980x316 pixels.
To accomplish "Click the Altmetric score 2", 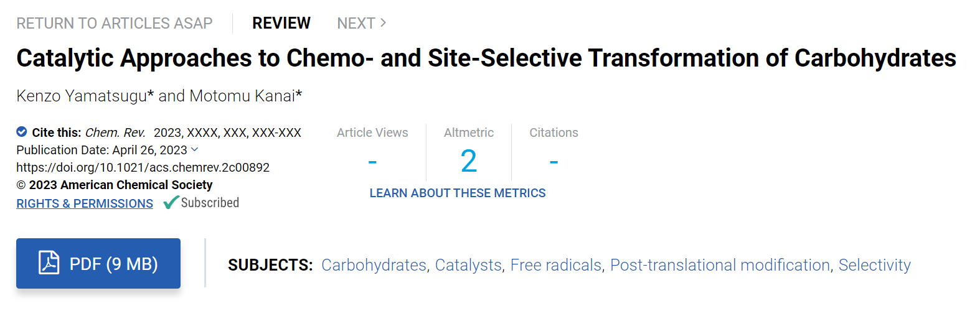I will tap(469, 161).
